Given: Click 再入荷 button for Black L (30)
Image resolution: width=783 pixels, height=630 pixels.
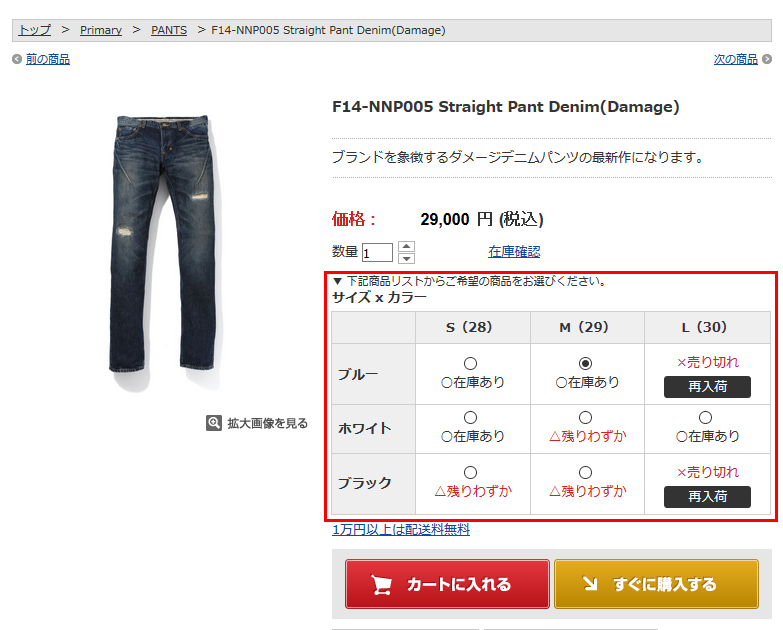Looking at the screenshot, I should tap(707, 497).
